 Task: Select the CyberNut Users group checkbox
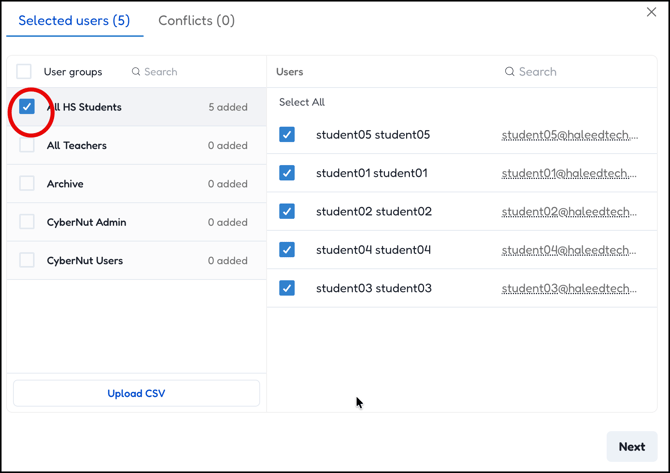click(27, 260)
